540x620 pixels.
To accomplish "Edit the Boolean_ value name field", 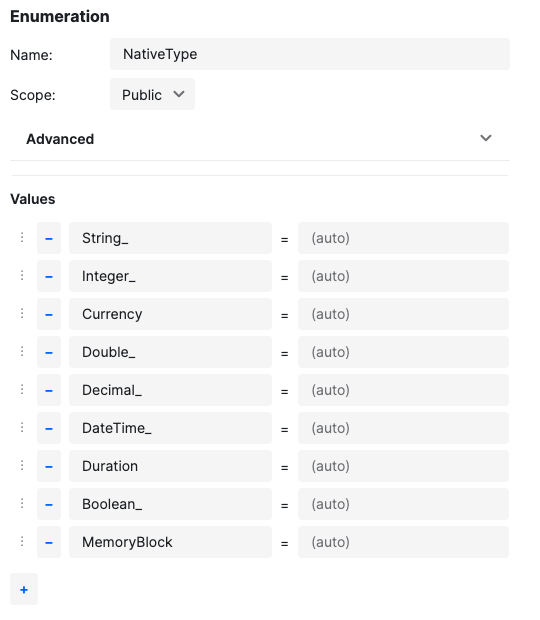I will tap(170, 504).
